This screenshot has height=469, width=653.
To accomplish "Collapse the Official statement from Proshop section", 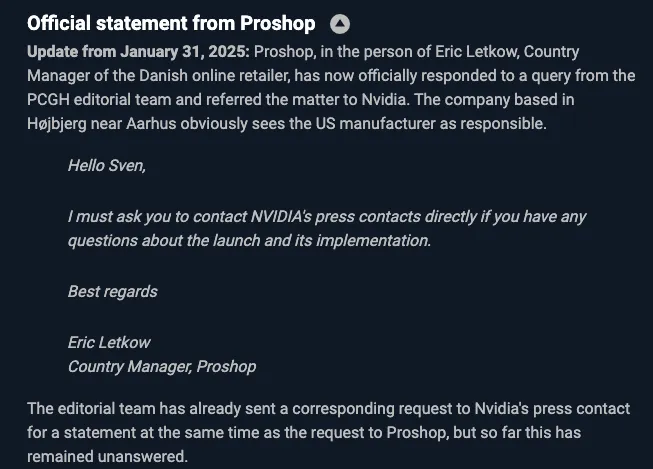I will 340,24.
